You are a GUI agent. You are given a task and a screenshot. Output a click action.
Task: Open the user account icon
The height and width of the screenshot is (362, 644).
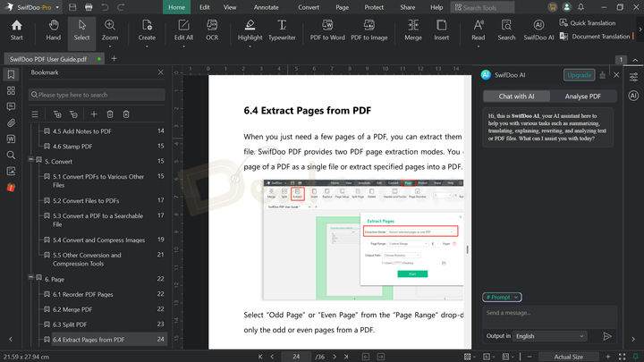coord(567,7)
